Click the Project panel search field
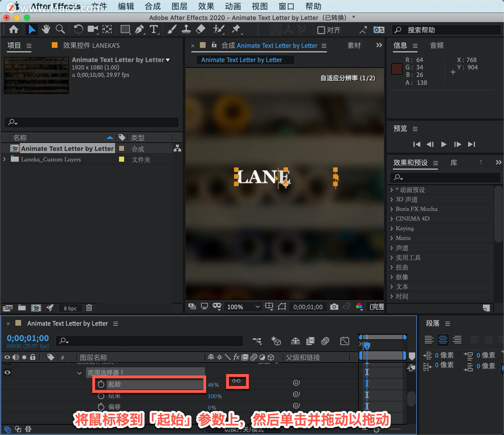504x435 pixels. point(91,122)
